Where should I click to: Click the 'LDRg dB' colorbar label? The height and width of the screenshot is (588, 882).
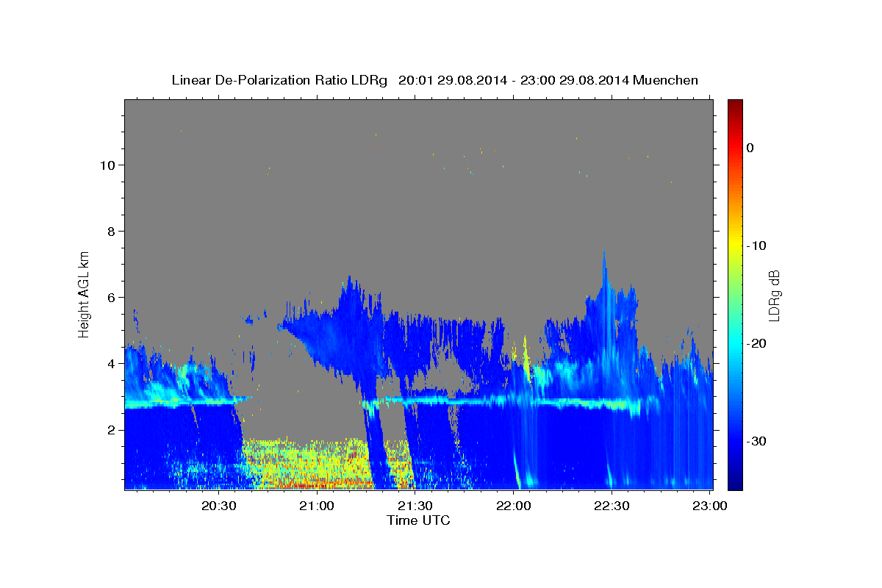[773, 295]
